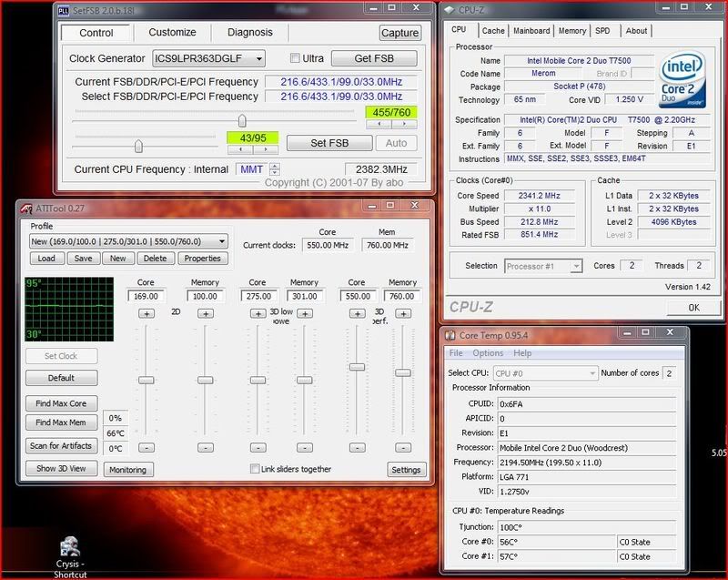Click right arrow under 43/95 value
This screenshot has width=728, height=580.
266,149
